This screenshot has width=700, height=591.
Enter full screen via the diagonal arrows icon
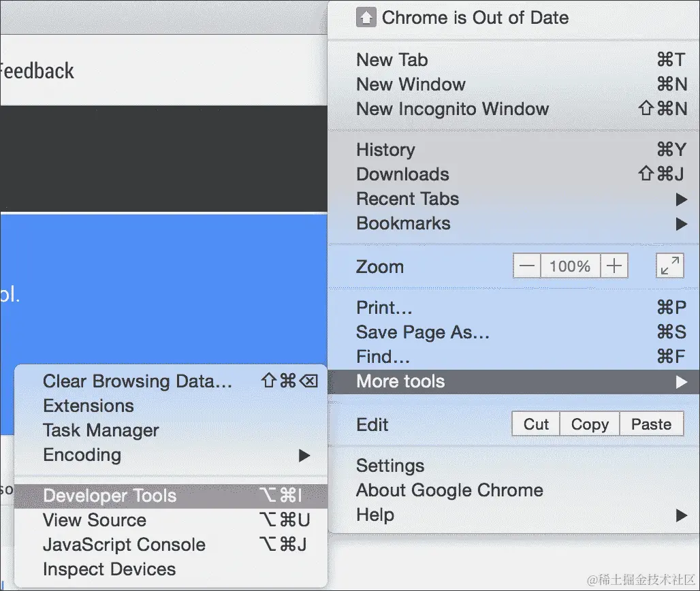pos(669,266)
